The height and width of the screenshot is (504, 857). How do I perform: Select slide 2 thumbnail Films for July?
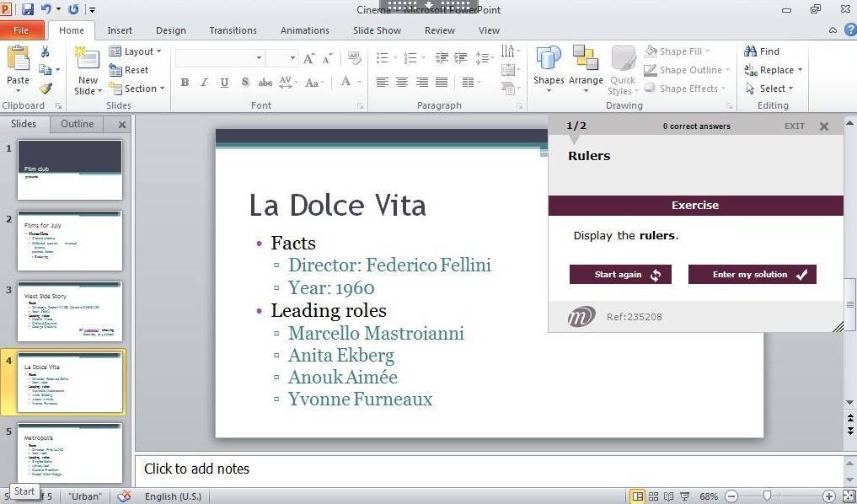(70, 240)
